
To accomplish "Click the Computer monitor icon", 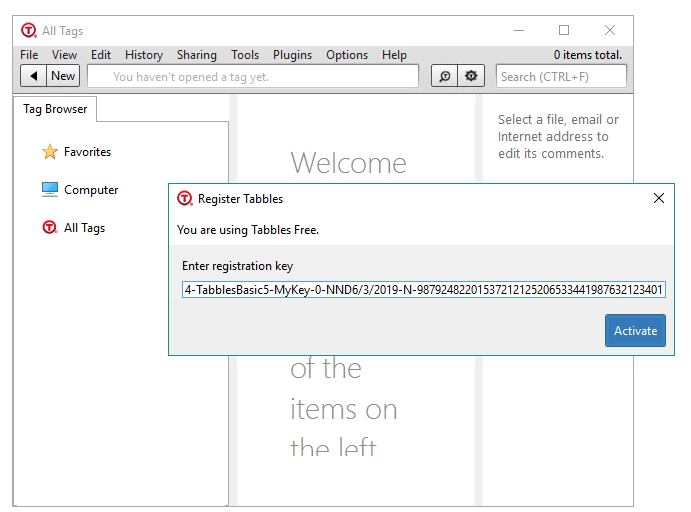I will 50,189.
